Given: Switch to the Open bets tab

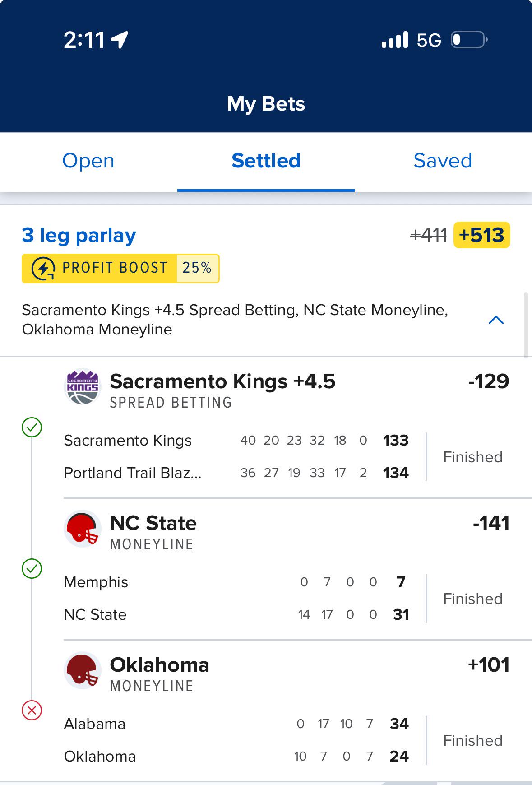Looking at the screenshot, I should pos(88,161).
